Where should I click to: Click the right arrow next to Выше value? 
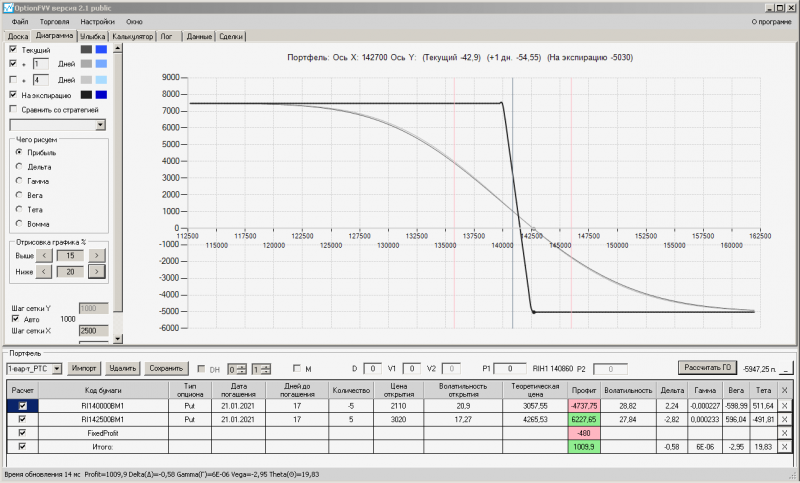(x=96, y=256)
